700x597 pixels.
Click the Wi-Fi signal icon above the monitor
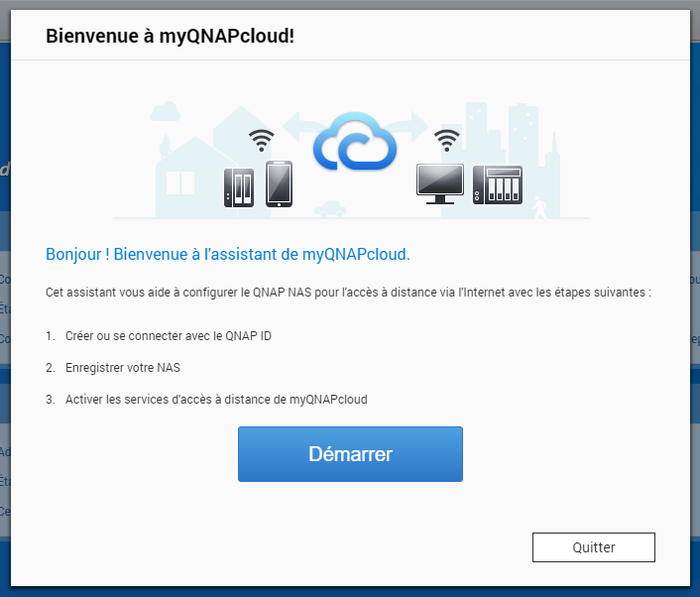click(x=447, y=140)
